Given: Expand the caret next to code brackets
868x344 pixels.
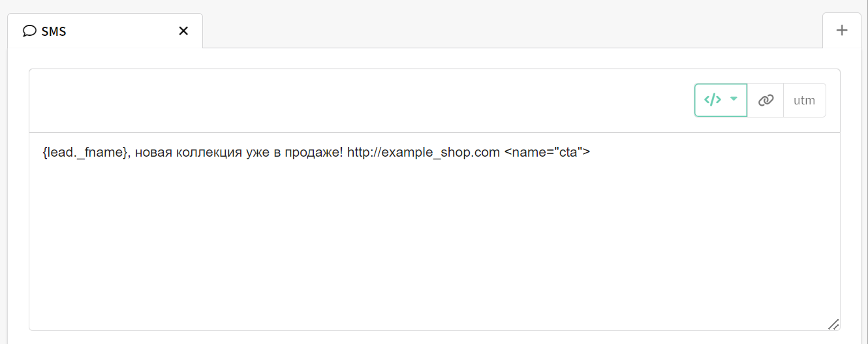Looking at the screenshot, I should click(734, 99).
